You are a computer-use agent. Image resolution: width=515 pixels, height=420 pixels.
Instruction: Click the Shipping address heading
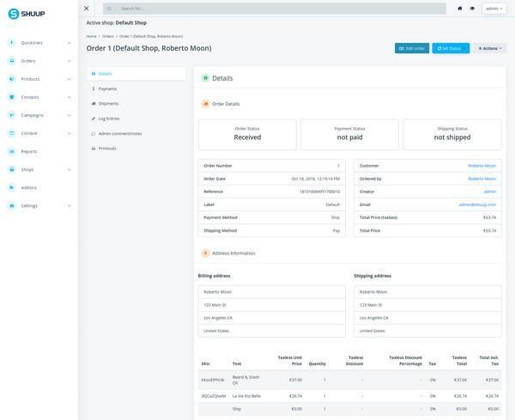[x=373, y=276]
